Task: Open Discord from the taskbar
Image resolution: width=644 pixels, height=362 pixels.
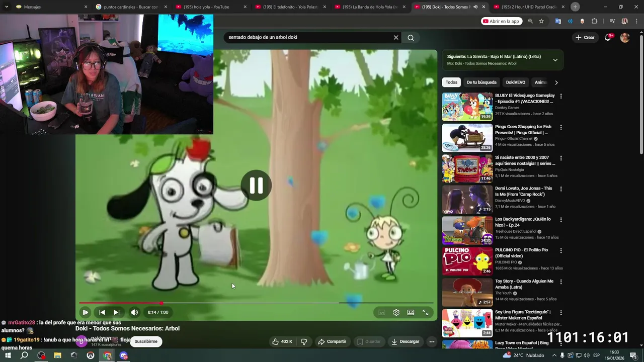Action: coord(124,355)
